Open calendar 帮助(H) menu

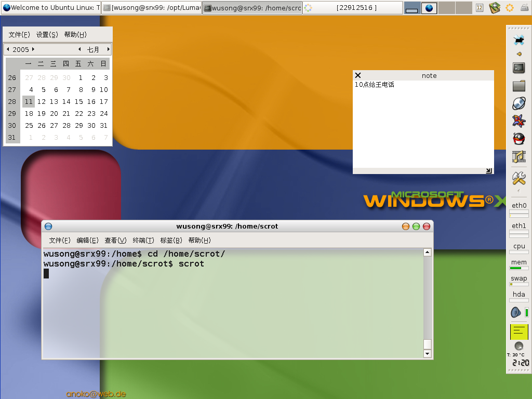click(x=75, y=35)
